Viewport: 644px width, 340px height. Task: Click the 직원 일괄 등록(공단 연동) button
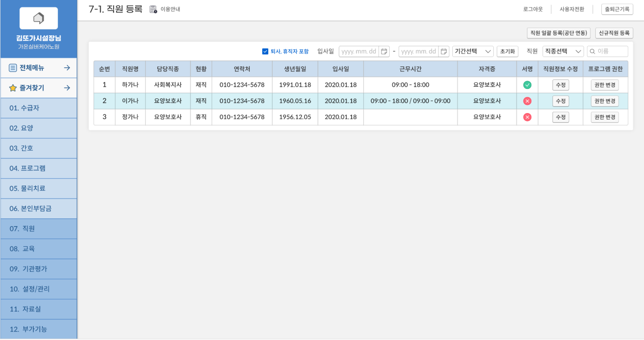coord(558,33)
